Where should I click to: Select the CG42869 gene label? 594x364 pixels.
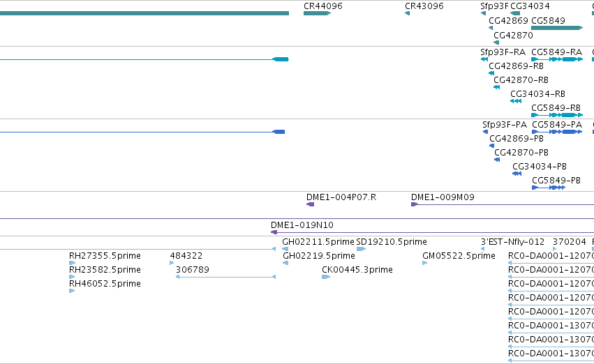[508, 20]
